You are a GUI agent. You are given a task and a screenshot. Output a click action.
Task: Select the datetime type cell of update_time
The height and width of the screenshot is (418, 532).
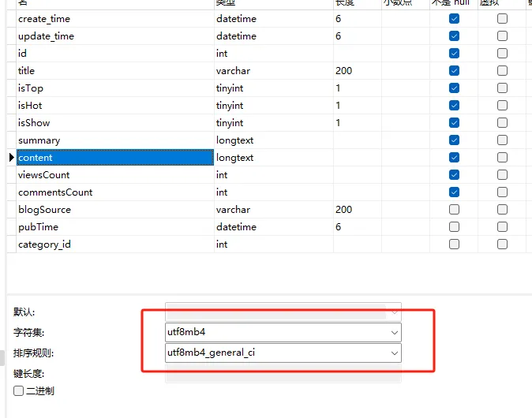click(x=273, y=36)
